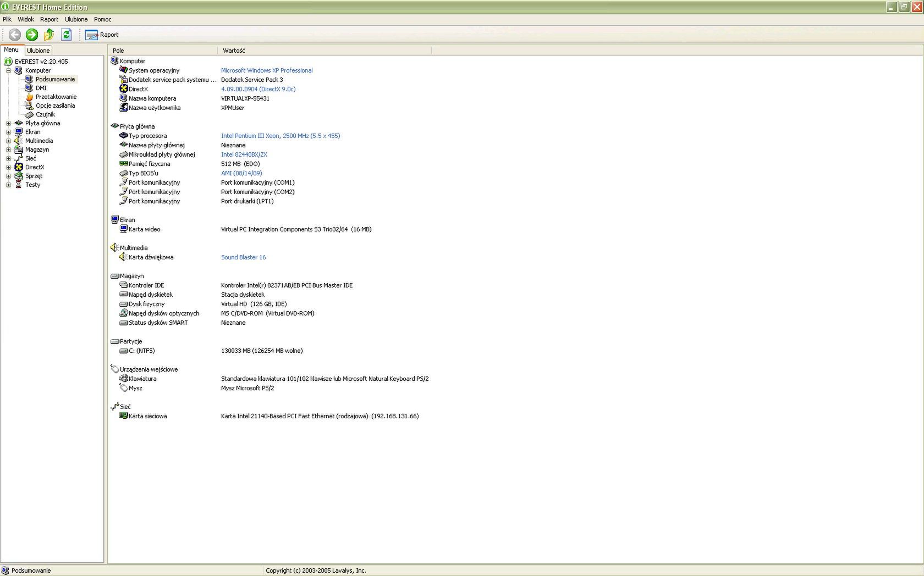Expand the Testy tree branch

pos(8,185)
